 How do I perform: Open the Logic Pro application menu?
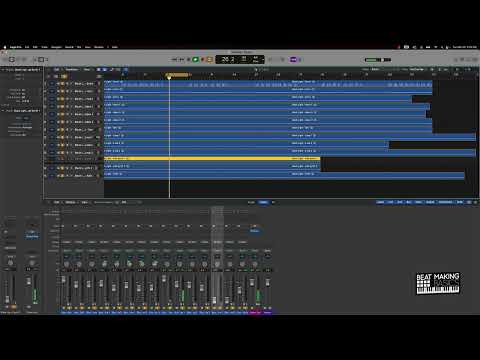[16, 47]
